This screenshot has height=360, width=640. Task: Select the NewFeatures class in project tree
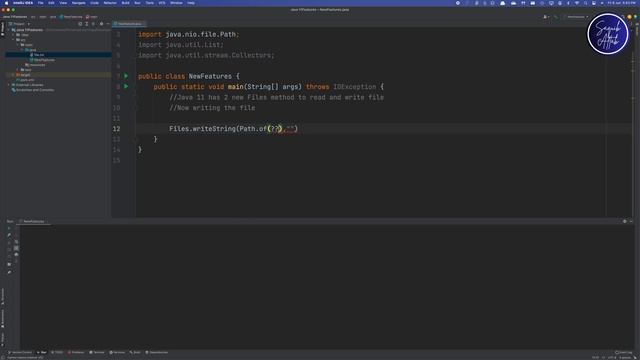pos(42,60)
